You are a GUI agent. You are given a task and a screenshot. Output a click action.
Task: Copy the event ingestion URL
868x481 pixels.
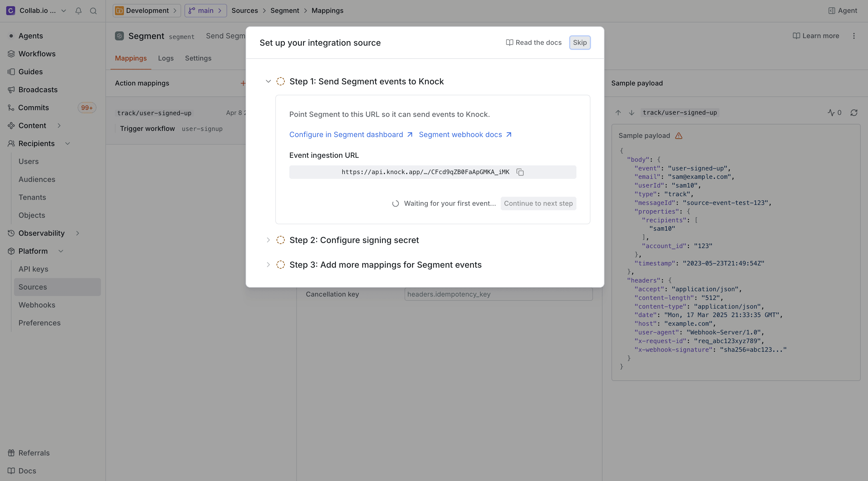point(520,172)
